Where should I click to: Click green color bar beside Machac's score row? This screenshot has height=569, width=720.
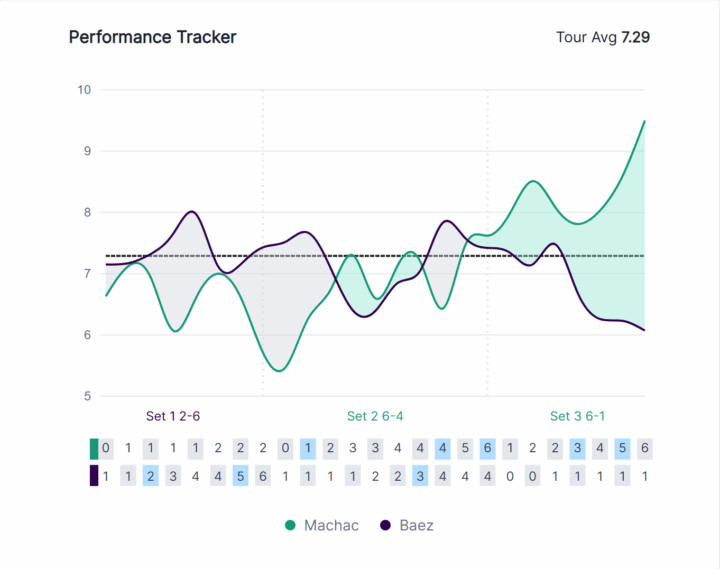pos(94,448)
